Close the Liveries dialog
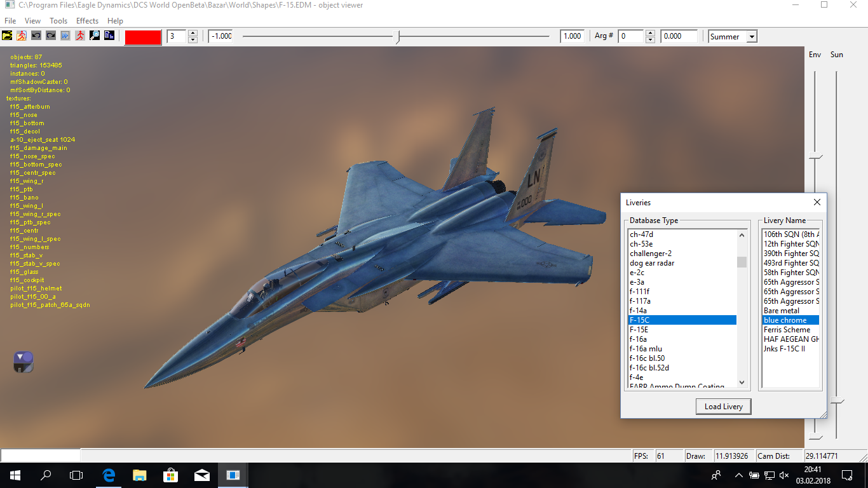This screenshot has width=868, height=488. click(x=817, y=202)
